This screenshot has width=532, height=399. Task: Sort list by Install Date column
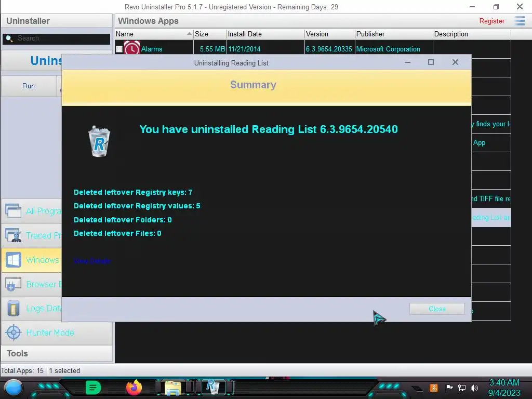tap(265, 34)
